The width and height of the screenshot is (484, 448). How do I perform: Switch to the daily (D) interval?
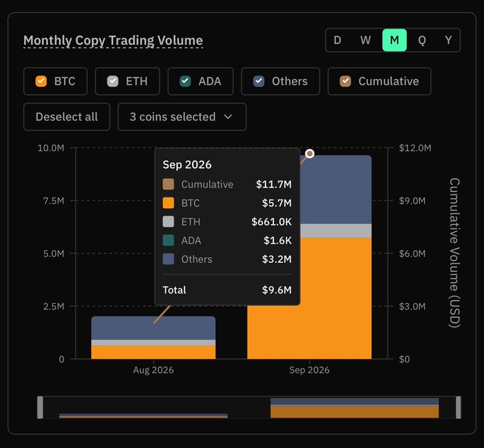pos(337,40)
